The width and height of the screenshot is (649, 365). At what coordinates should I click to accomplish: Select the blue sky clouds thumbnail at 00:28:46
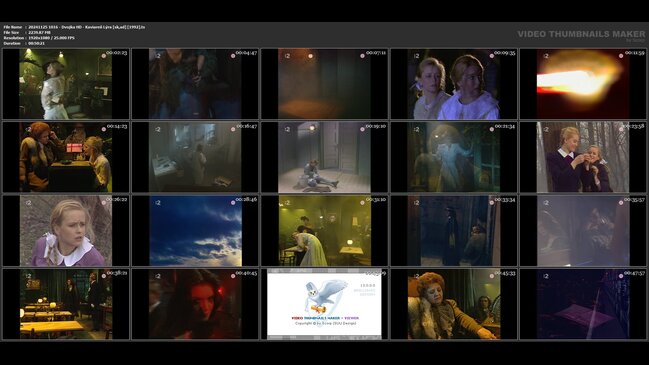(x=195, y=231)
